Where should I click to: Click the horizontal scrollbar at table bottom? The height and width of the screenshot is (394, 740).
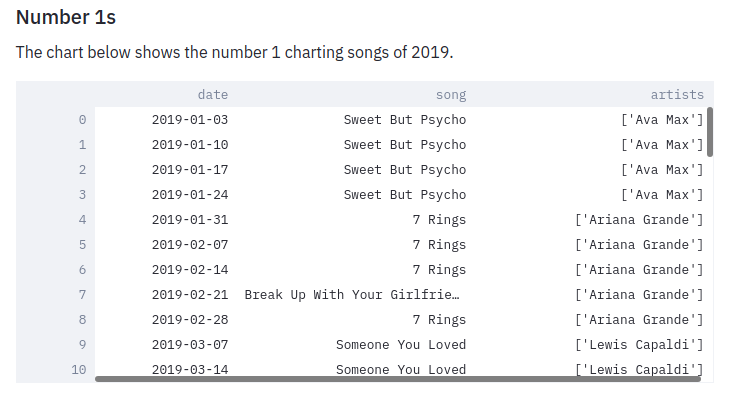pos(398,379)
